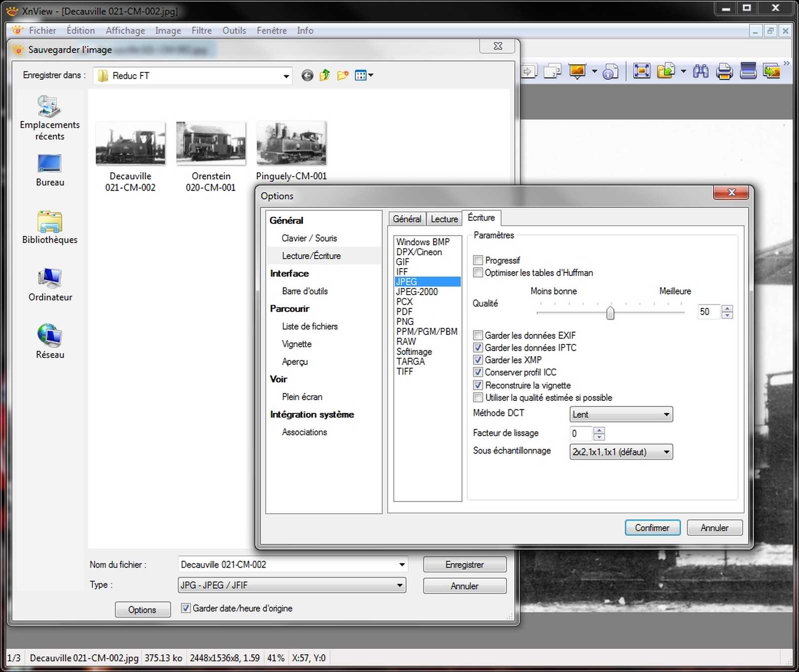
Task: Enable Utiliser la qualité estimée si possible
Action: tap(478, 397)
